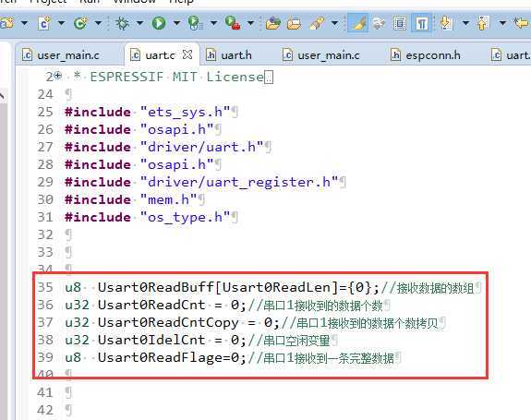Expand the External Tools dropdown arrow
531x420 pixels.
click(250, 23)
